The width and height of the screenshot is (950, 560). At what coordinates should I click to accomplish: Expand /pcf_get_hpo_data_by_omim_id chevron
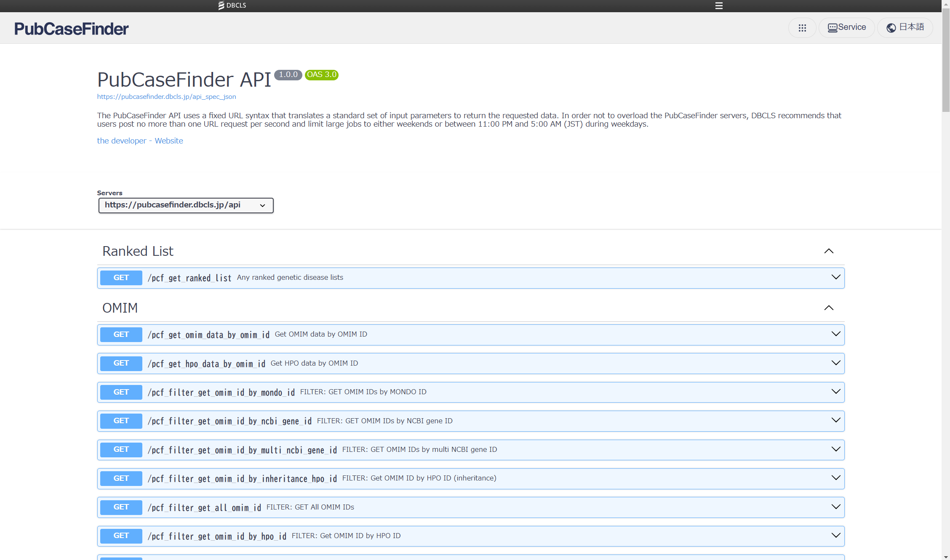836,363
